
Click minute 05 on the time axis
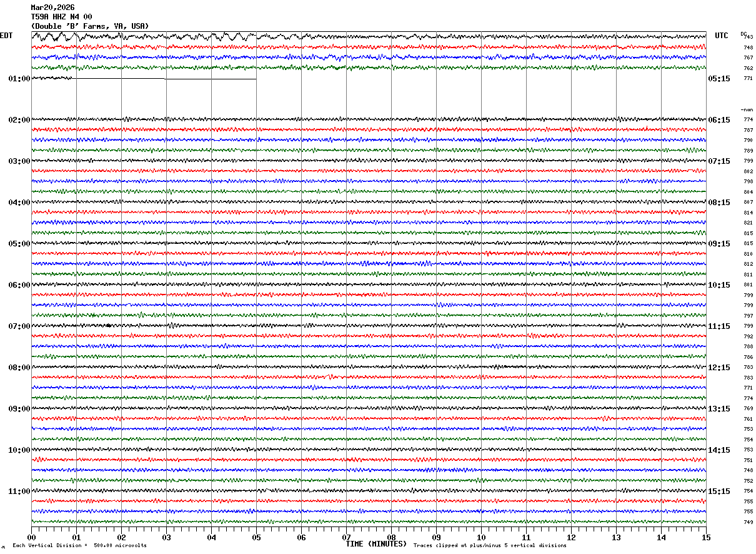(256, 538)
